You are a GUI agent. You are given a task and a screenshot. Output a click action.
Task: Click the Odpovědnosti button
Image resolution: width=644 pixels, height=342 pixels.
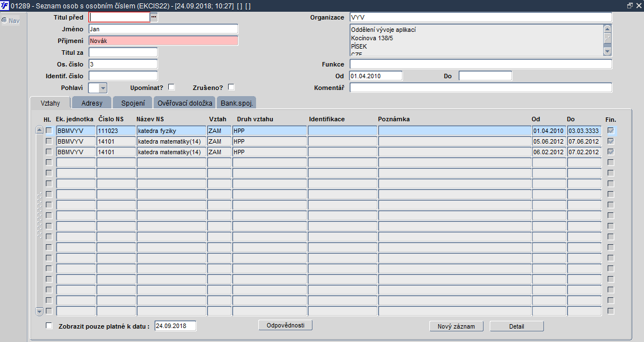click(286, 325)
